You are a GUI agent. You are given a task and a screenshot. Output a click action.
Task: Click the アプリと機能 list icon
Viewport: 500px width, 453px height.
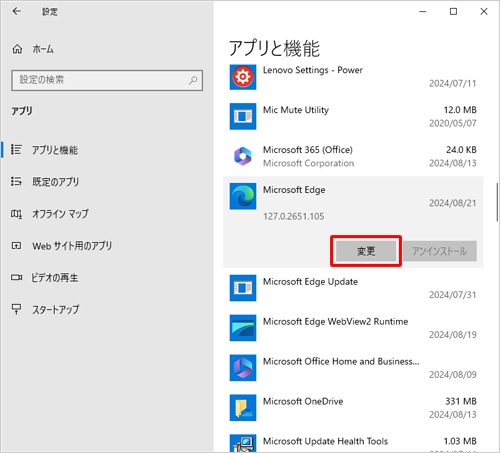tap(16, 149)
